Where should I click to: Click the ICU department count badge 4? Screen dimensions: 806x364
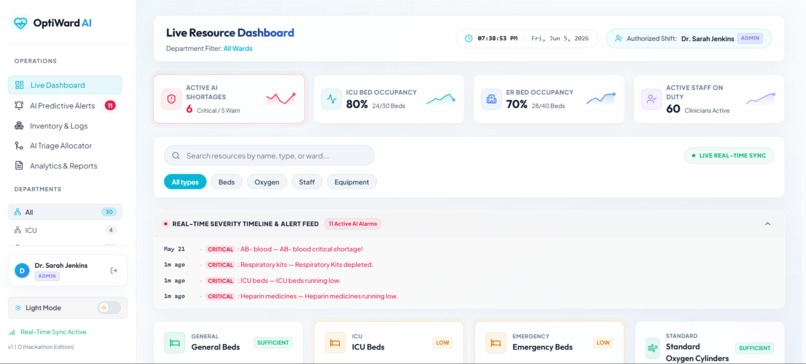click(x=111, y=230)
